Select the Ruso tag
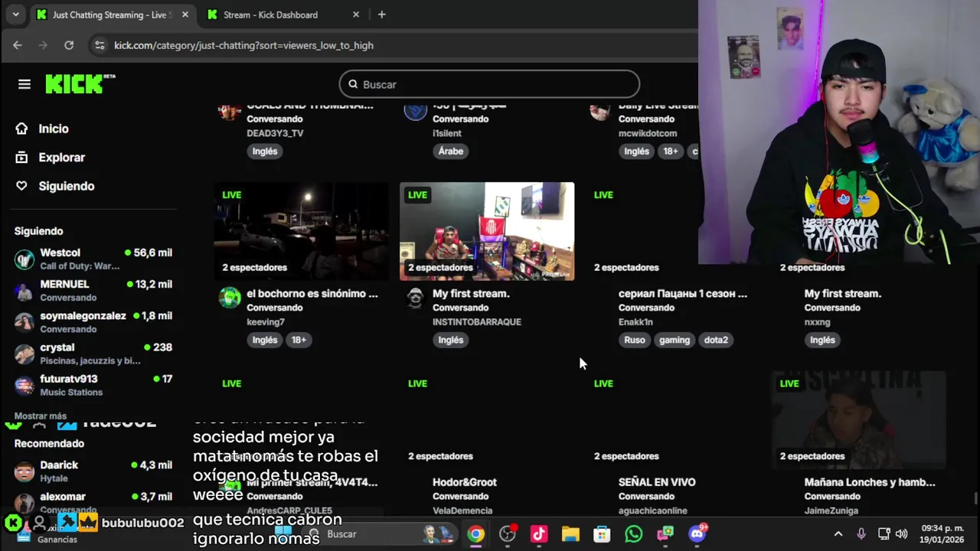This screenshot has width=980, height=551. pyautogui.click(x=635, y=340)
